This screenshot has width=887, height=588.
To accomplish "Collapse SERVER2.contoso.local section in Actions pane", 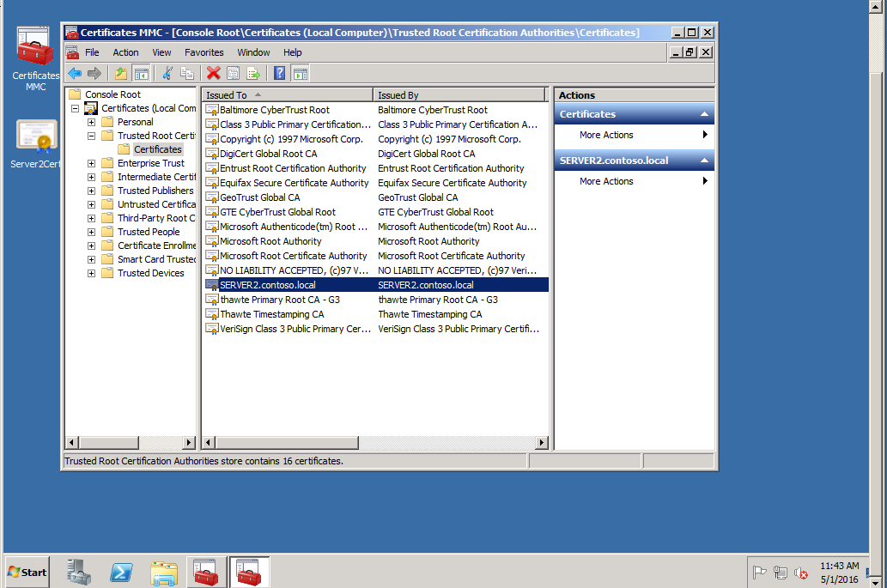I will [704, 161].
